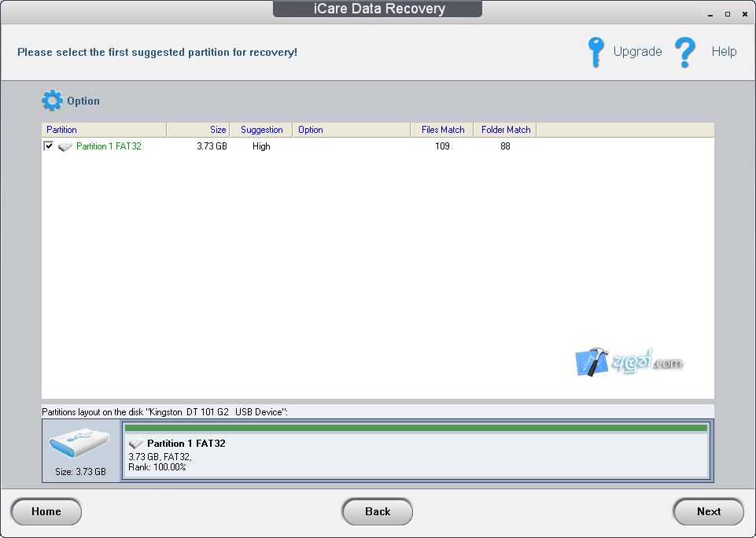
Task: Close the iCare Data Recovery window
Action: click(745, 14)
